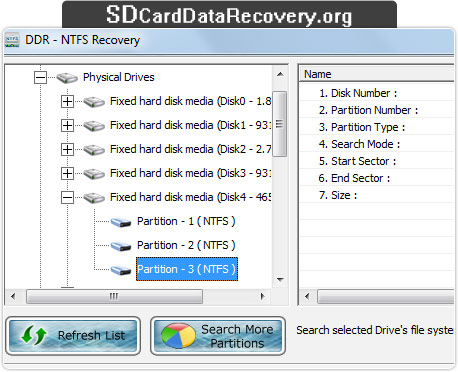Select Partition - 3 ( NTFS )
Image resolution: width=458 pixels, height=372 pixels.
click(x=187, y=269)
